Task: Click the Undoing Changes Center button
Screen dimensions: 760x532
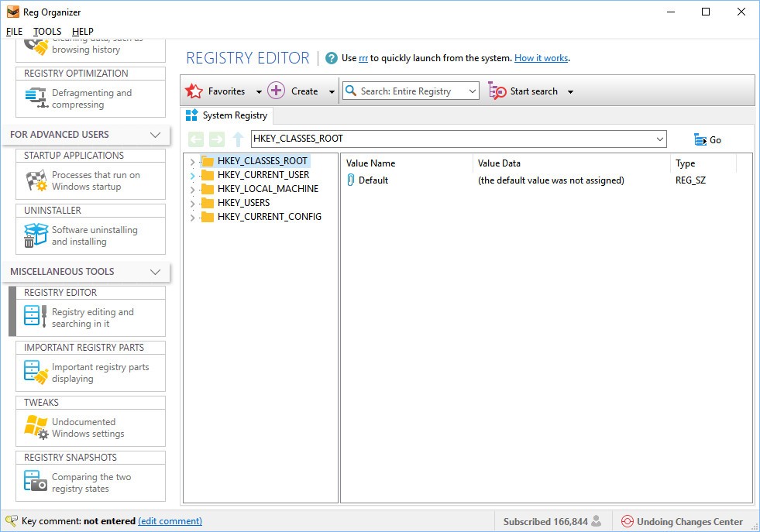Action: click(x=682, y=522)
